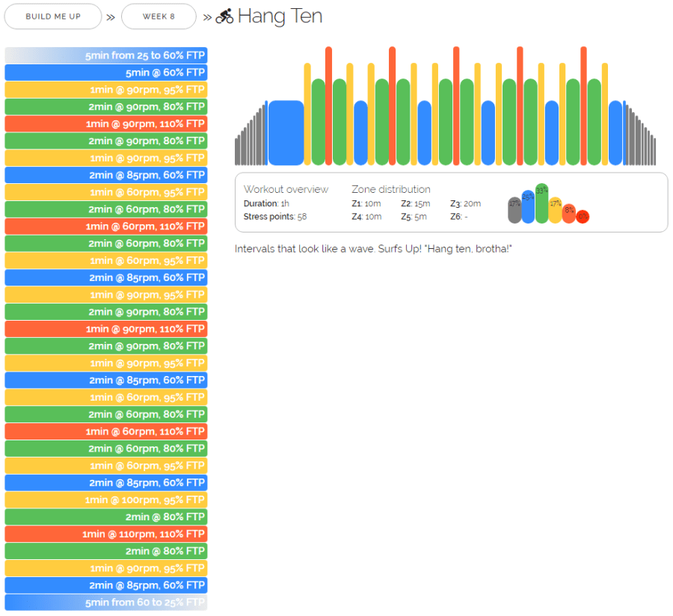
Task: Select the 1min @ 110rpm, 110% FTP row
Action: pyautogui.click(x=106, y=534)
